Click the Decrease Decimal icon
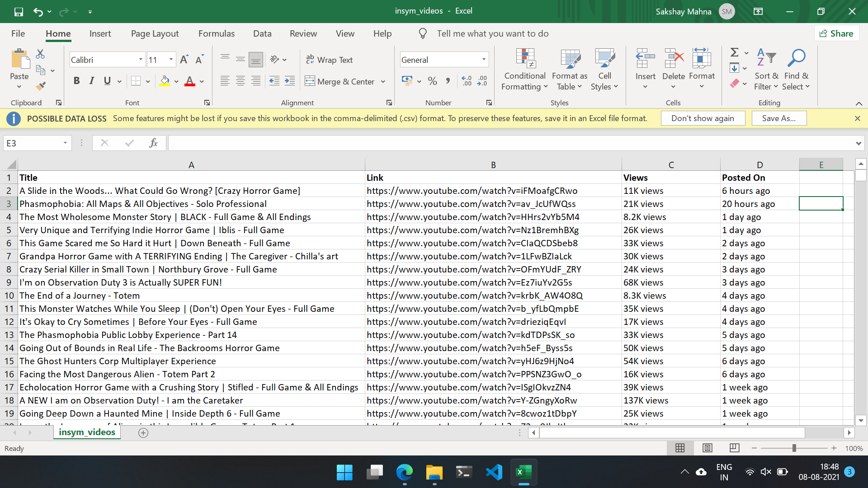 [x=482, y=81]
